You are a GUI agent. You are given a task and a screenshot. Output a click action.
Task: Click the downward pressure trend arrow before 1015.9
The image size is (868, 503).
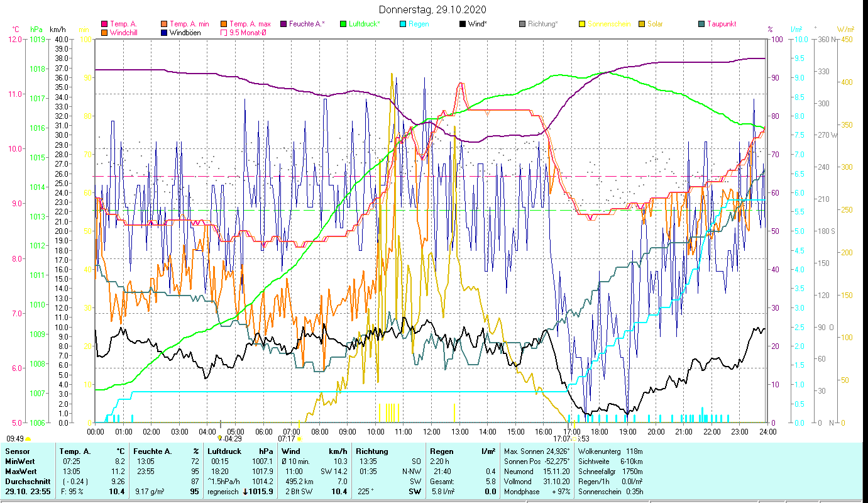(244, 491)
